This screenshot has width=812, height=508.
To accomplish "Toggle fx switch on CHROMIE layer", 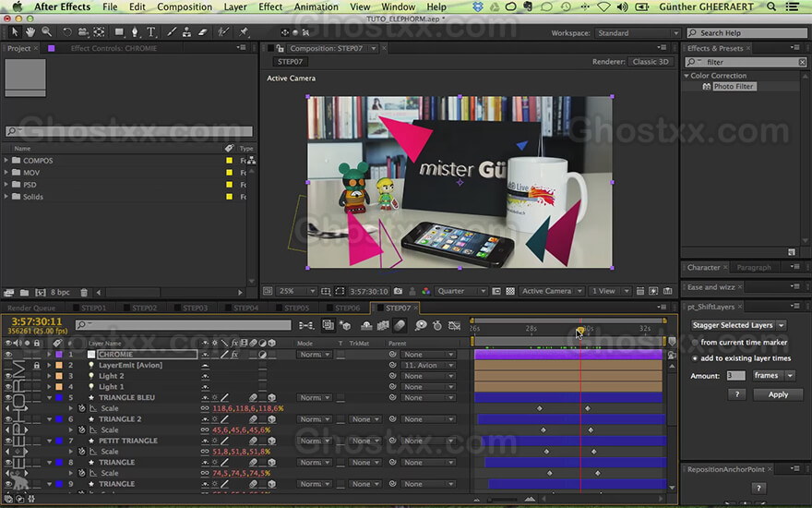I will click(x=234, y=355).
